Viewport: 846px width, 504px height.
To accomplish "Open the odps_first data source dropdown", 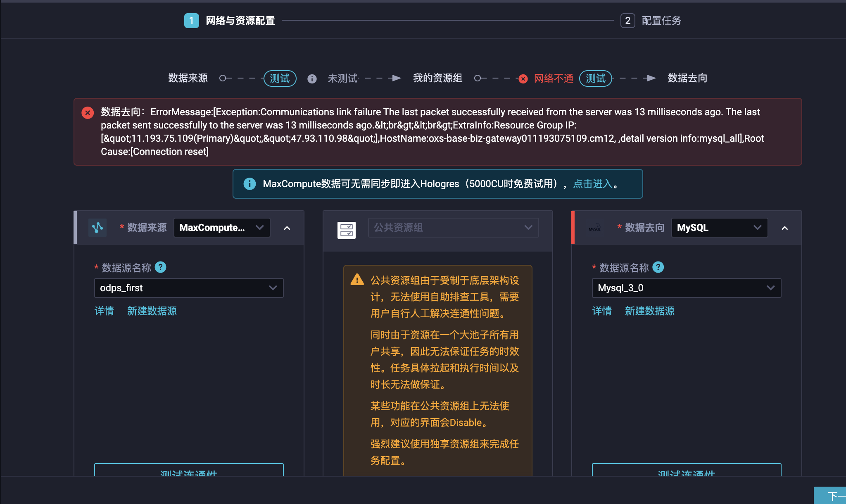I will point(189,288).
